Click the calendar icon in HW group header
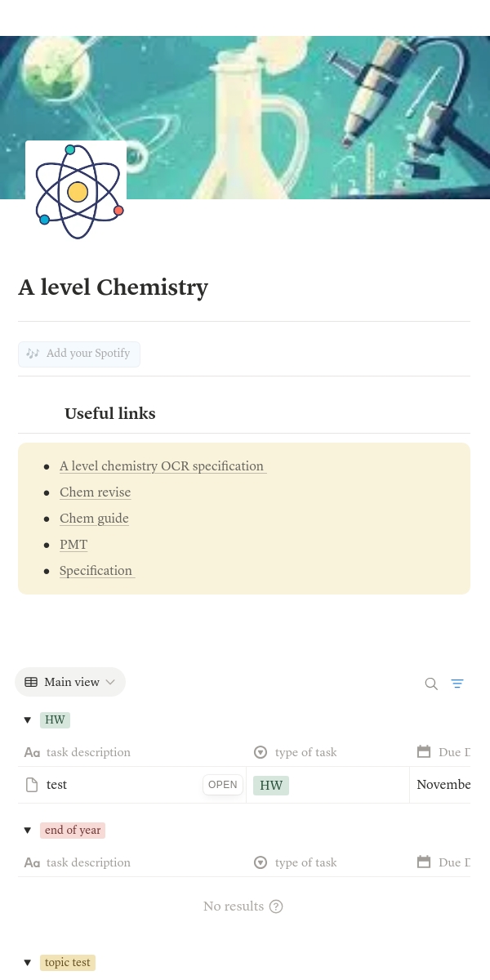This screenshot has height=980, width=490. pos(424,752)
